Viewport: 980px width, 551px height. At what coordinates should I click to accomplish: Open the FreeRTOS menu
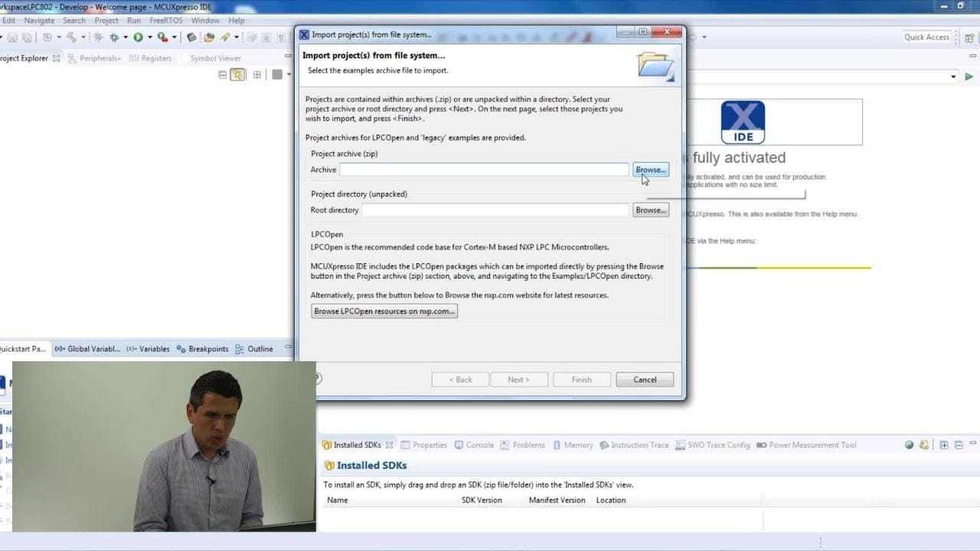pyautogui.click(x=165, y=21)
